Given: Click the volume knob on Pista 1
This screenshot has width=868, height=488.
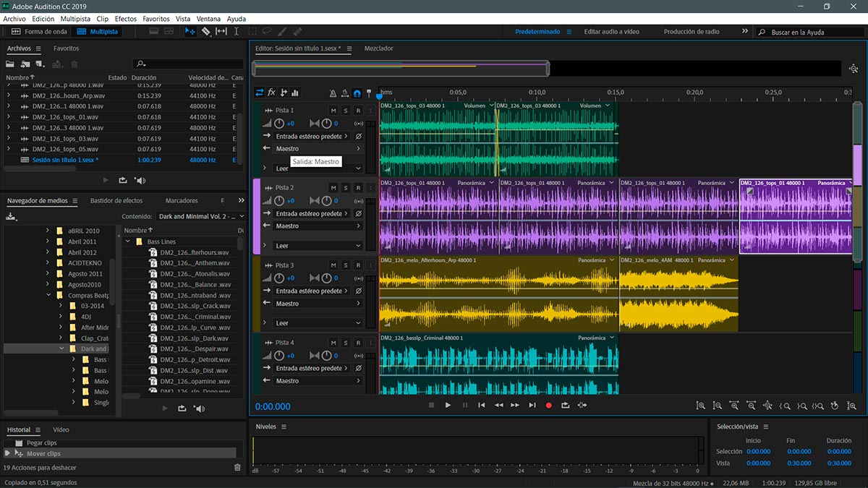Looking at the screenshot, I should click(x=280, y=122).
